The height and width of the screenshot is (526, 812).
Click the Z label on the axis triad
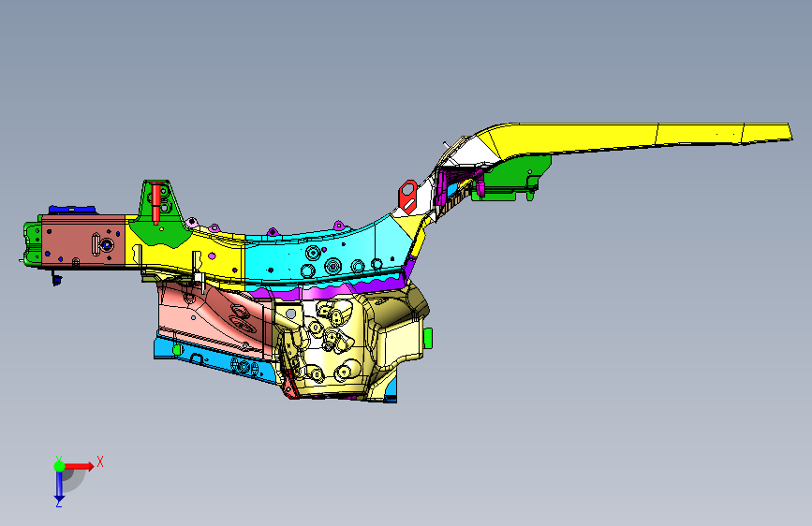point(58,504)
